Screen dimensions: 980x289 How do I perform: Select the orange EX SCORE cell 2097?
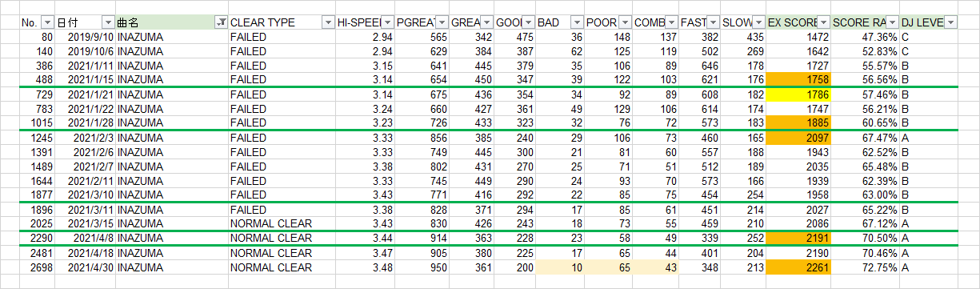point(798,137)
